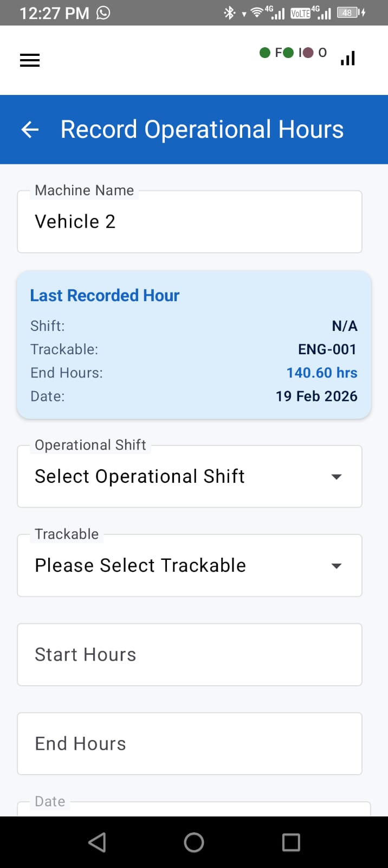
Task: Tap the Android back navigation triangle
Action: pyautogui.click(x=97, y=842)
